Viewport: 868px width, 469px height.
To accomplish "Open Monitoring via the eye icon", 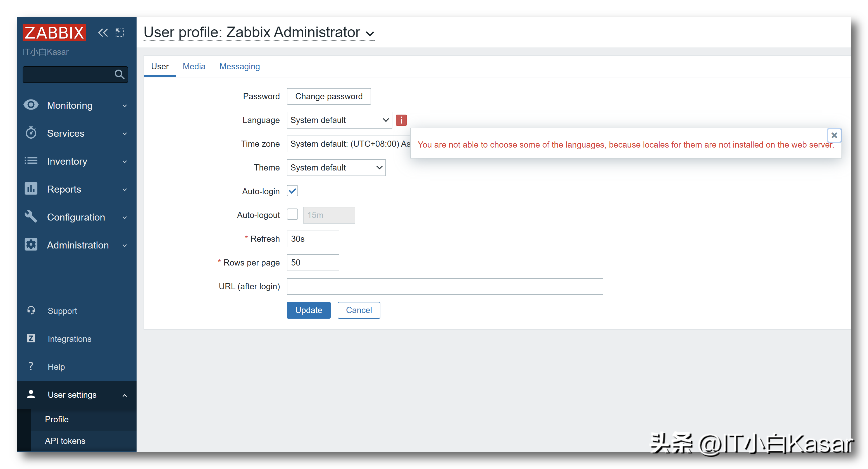I will coord(31,105).
